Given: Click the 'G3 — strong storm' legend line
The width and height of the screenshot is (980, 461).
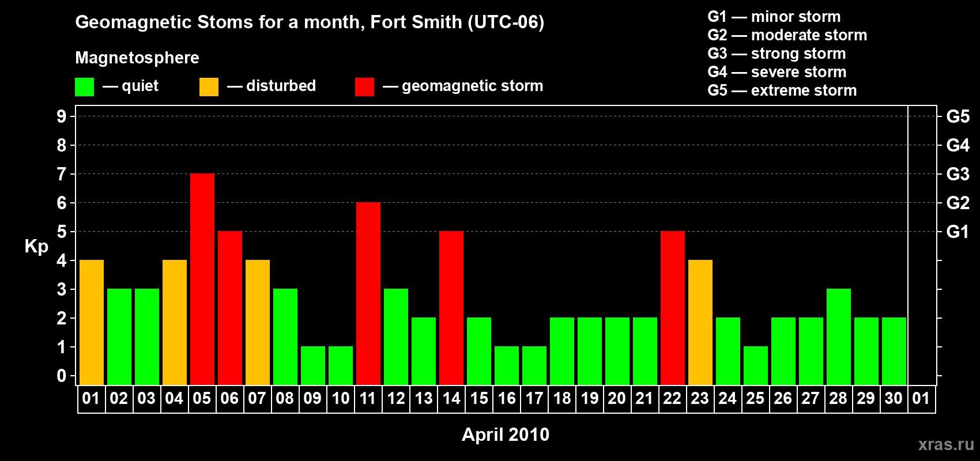Looking at the screenshot, I should [777, 54].
